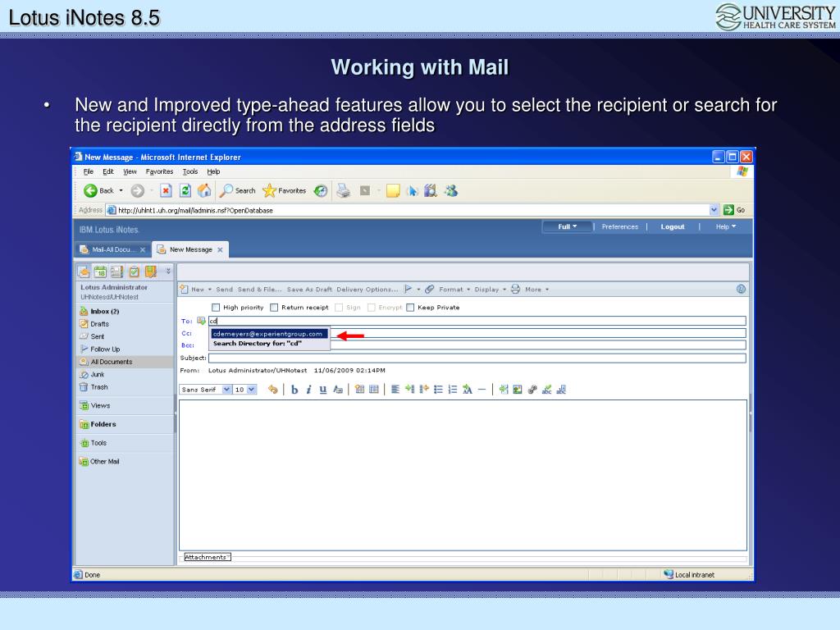Click the Undo arrow icon

click(273, 390)
